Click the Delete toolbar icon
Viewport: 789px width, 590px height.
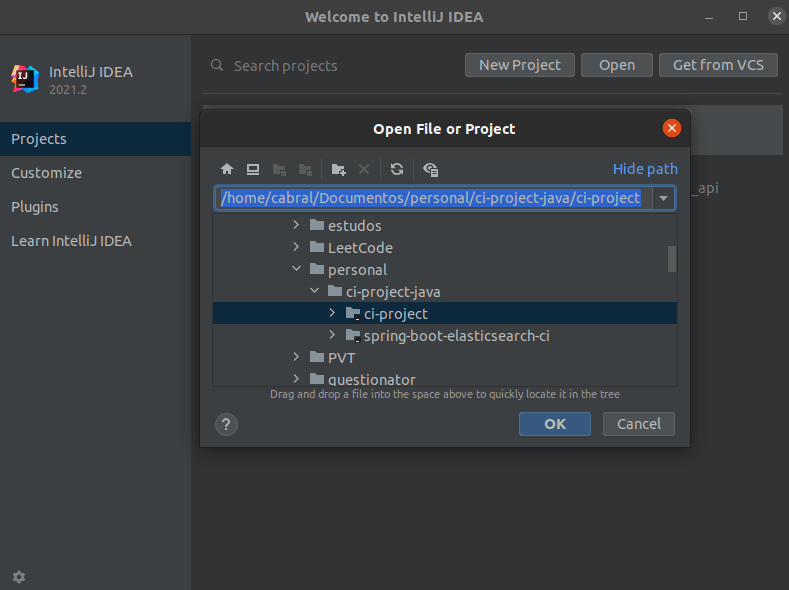(364, 169)
